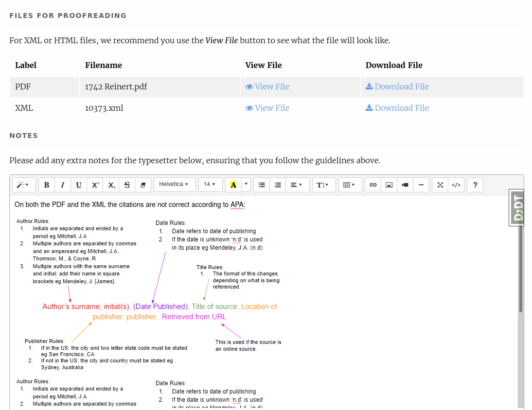532x410 pixels.
Task: Insert an unordered bullet list
Action: [262, 185]
